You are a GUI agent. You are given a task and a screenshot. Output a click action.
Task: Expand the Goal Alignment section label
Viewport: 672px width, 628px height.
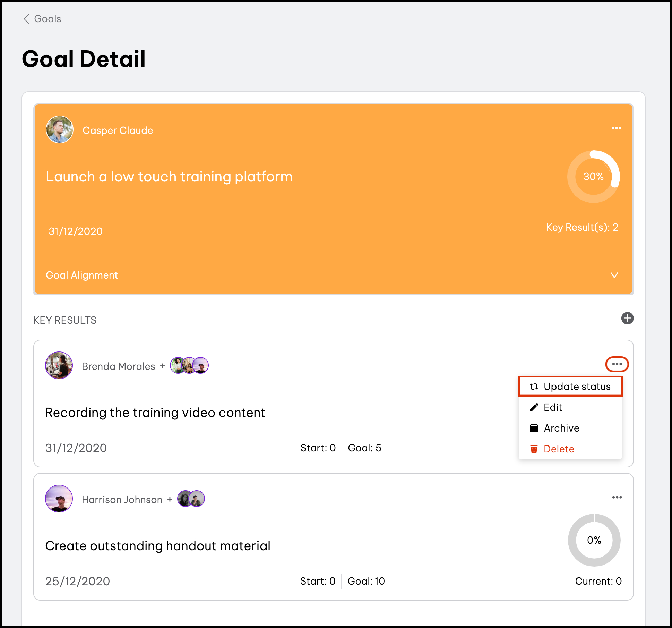click(x=82, y=275)
